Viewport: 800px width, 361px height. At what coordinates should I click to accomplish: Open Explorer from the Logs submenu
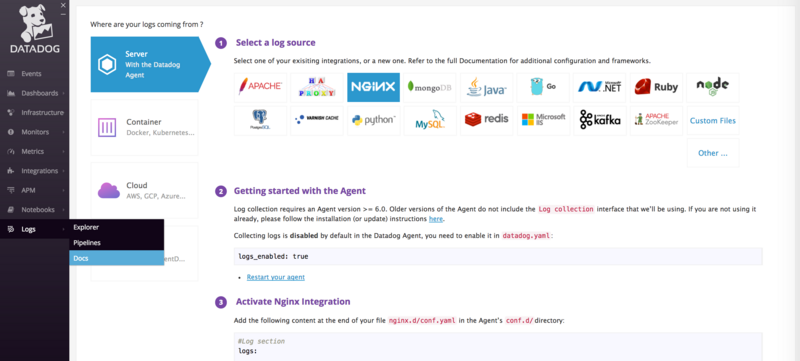[116, 227]
